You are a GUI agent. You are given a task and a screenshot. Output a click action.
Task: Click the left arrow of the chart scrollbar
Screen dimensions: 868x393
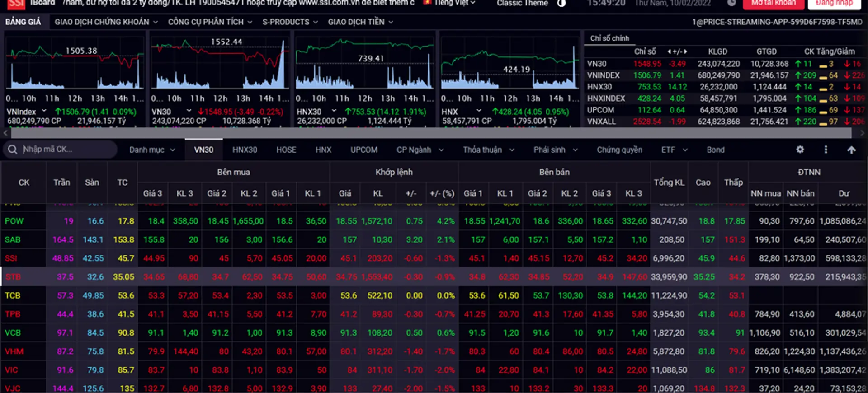tap(5, 133)
